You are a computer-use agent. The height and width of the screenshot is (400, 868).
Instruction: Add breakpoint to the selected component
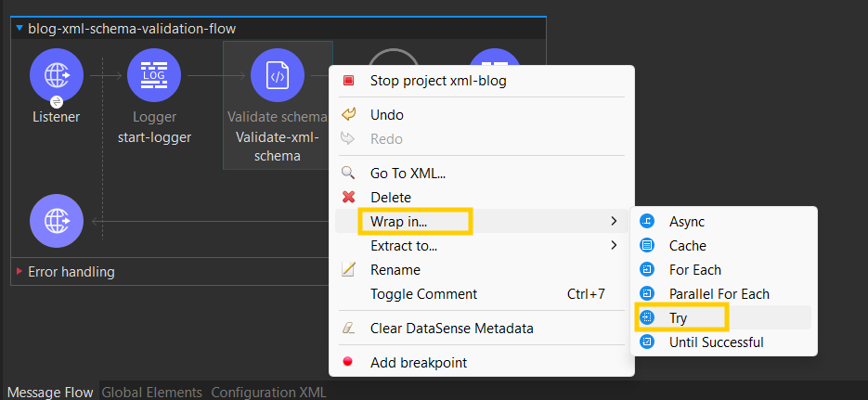click(418, 363)
